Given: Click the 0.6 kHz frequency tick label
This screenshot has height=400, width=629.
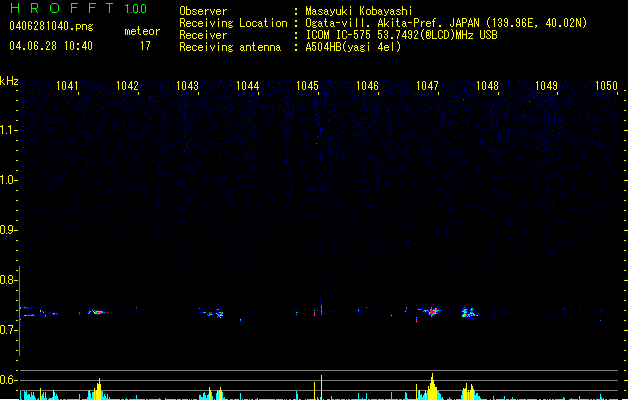Looking at the screenshot, I should click(x=8, y=380).
